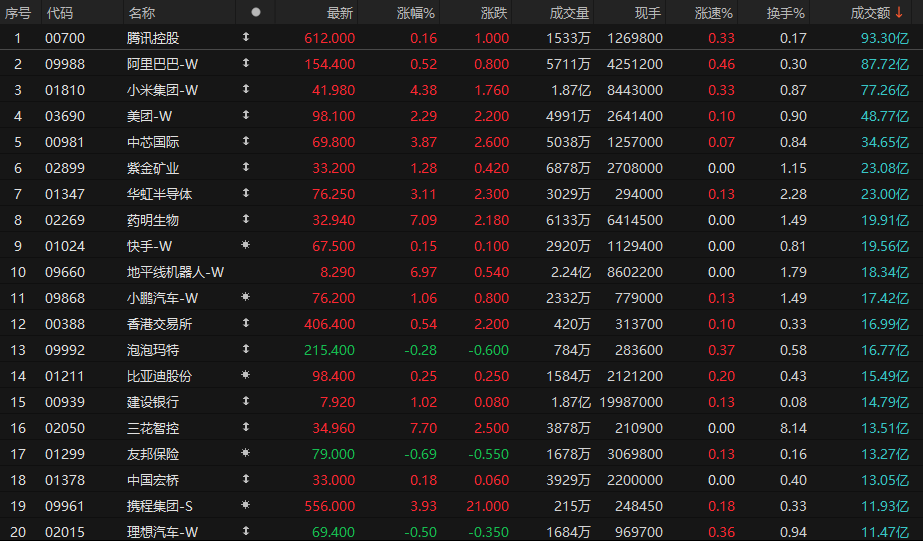Click stock code 09961
The image size is (923, 541).
point(65,506)
